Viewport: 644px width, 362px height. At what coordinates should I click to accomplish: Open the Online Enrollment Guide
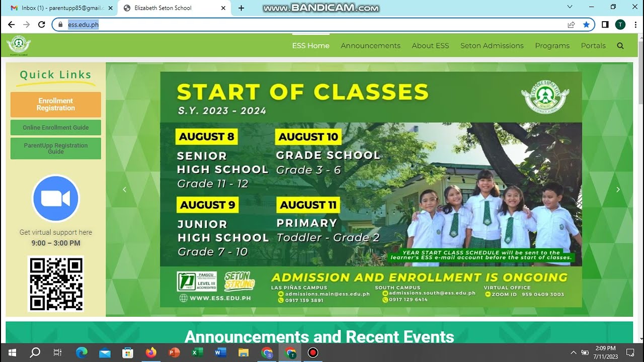[x=56, y=128]
